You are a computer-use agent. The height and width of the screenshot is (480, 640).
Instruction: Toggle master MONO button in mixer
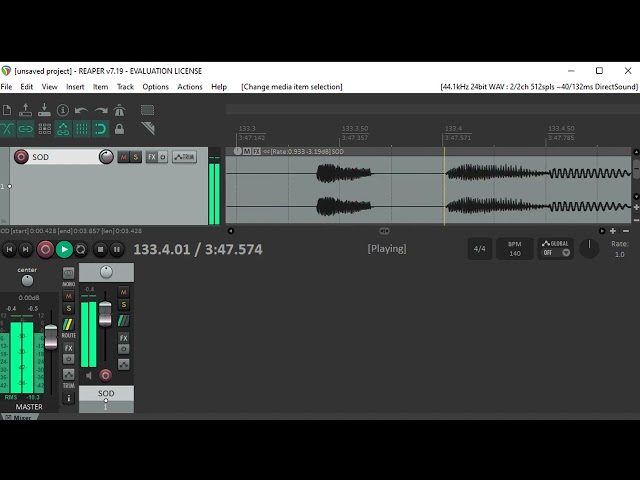(x=68, y=273)
